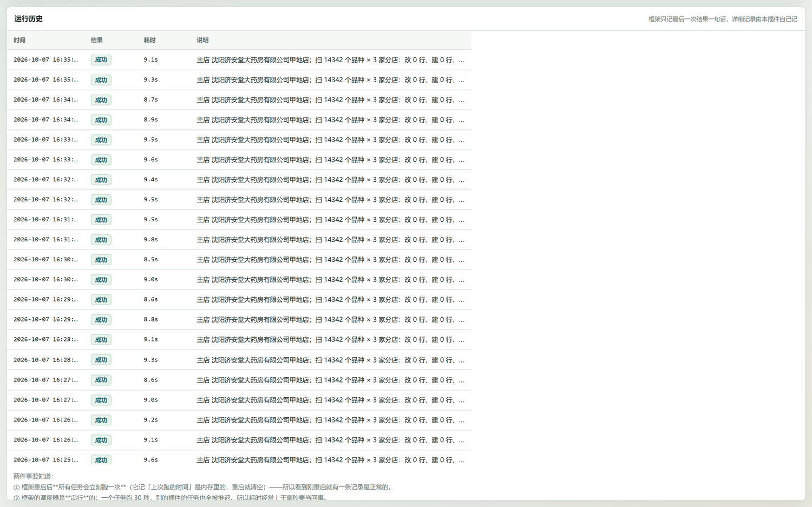812x507 pixels.
Task: Click the 说明 column header
Action: (202, 40)
